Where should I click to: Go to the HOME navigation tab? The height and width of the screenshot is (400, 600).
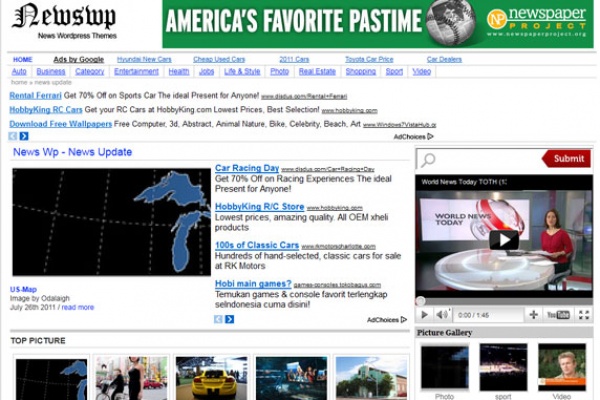point(22,59)
